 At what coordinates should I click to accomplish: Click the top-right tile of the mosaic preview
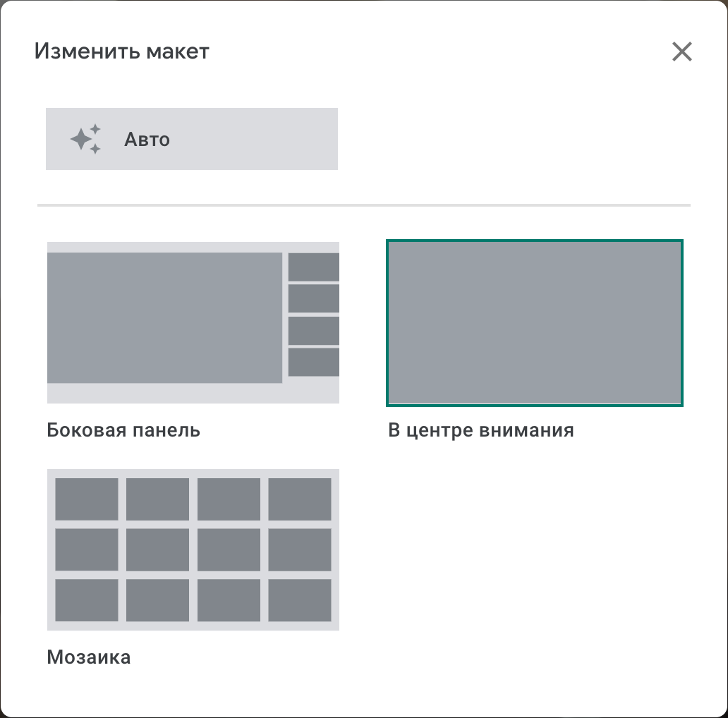pyautogui.click(x=300, y=499)
